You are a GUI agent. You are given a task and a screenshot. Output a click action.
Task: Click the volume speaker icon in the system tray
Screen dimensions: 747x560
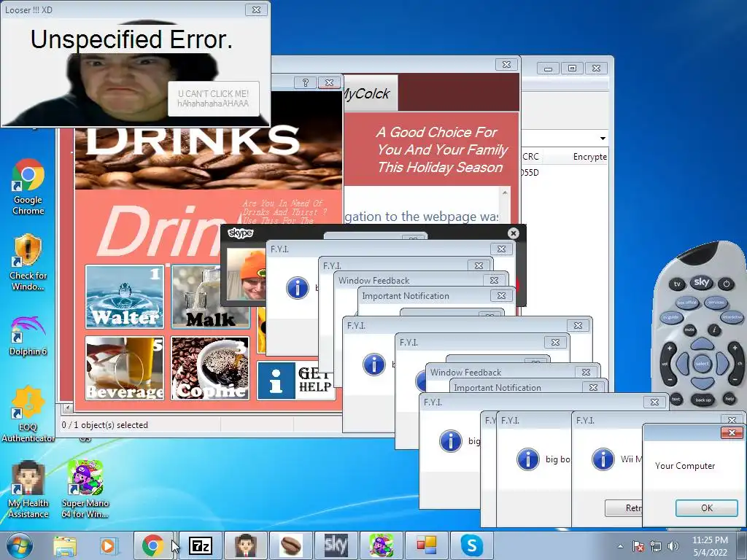coord(673,546)
